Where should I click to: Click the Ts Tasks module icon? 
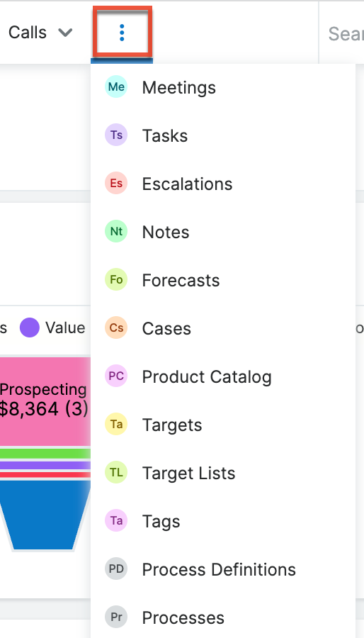(116, 135)
